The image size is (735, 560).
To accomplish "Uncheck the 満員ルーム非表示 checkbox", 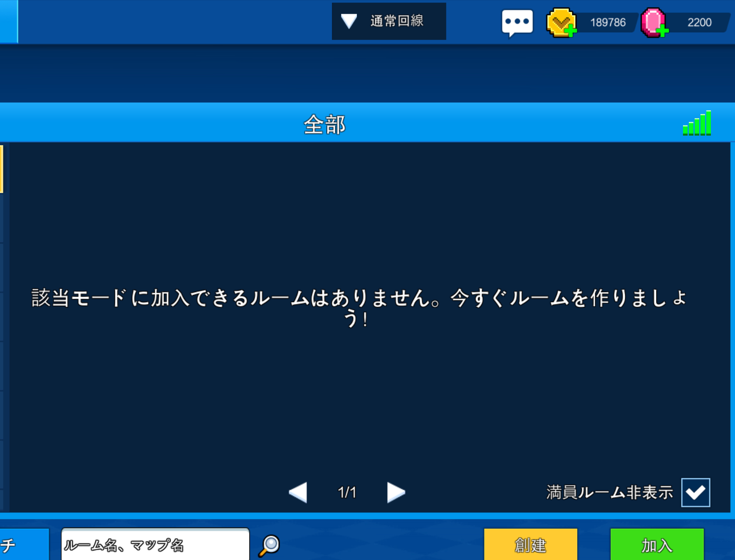I will pyautogui.click(x=695, y=493).
